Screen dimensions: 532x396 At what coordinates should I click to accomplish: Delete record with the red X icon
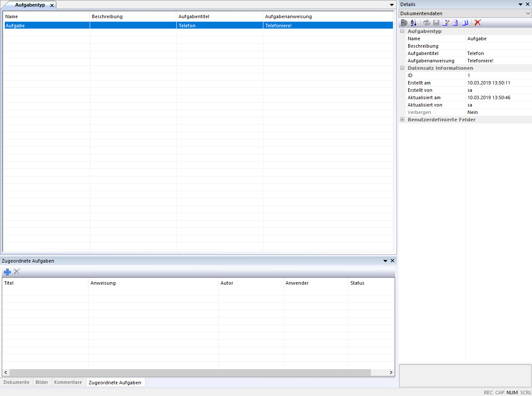pyautogui.click(x=477, y=23)
